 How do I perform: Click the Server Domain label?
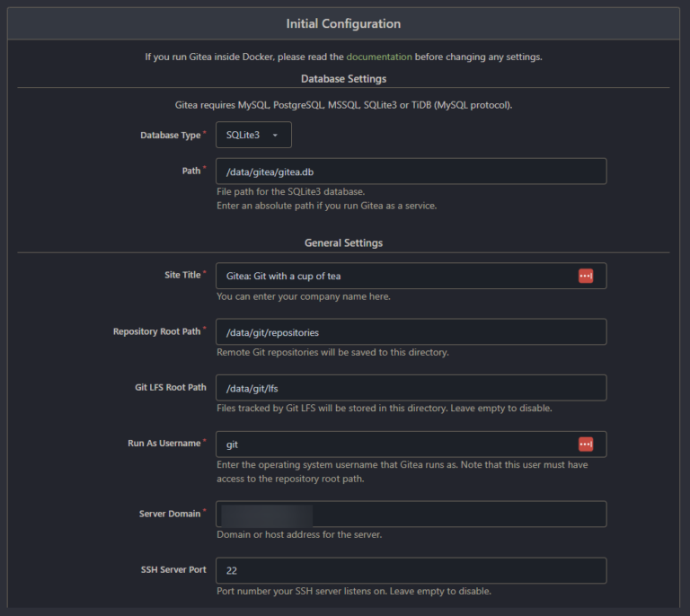pyautogui.click(x=170, y=514)
